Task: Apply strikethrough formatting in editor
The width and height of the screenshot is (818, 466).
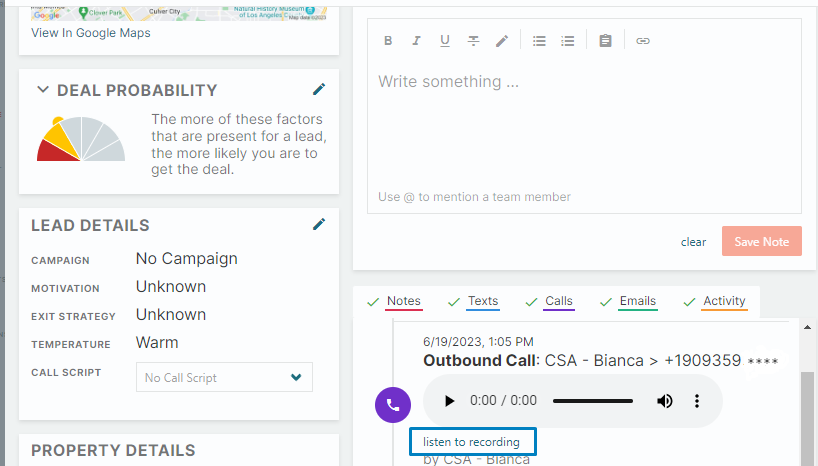Action: (x=474, y=41)
